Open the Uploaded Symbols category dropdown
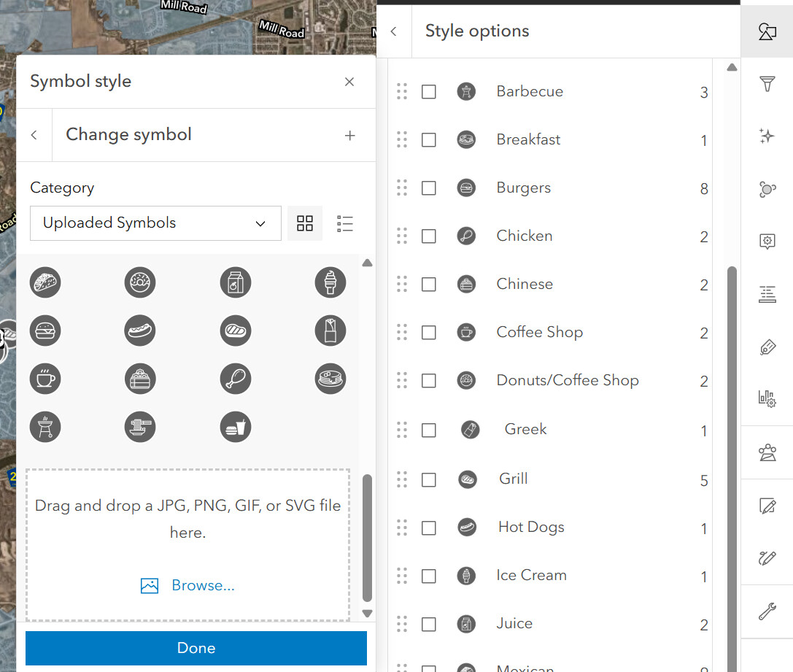The height and width of the screenshot is (672, 793). (x=155, y=223)
